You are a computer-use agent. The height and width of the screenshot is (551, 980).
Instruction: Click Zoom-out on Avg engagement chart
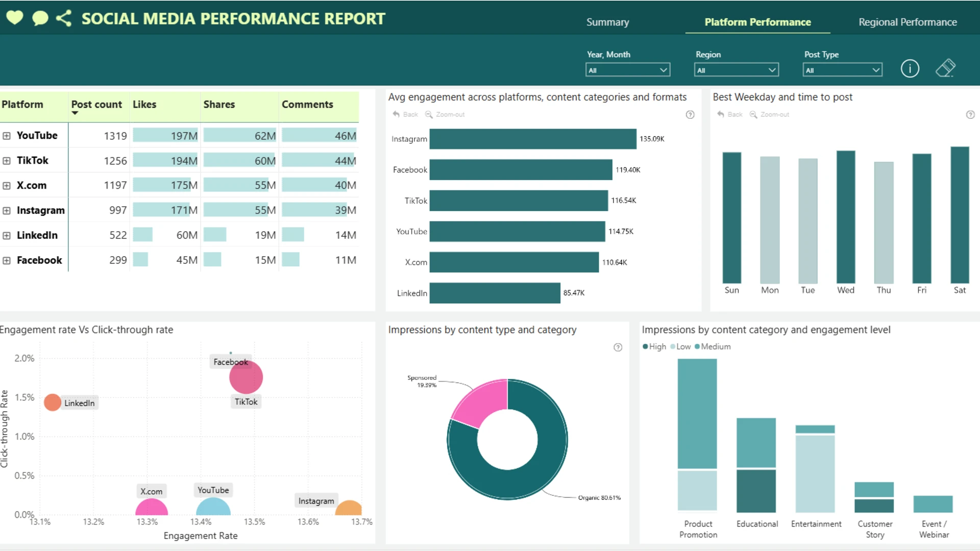(x=445, y=115)
